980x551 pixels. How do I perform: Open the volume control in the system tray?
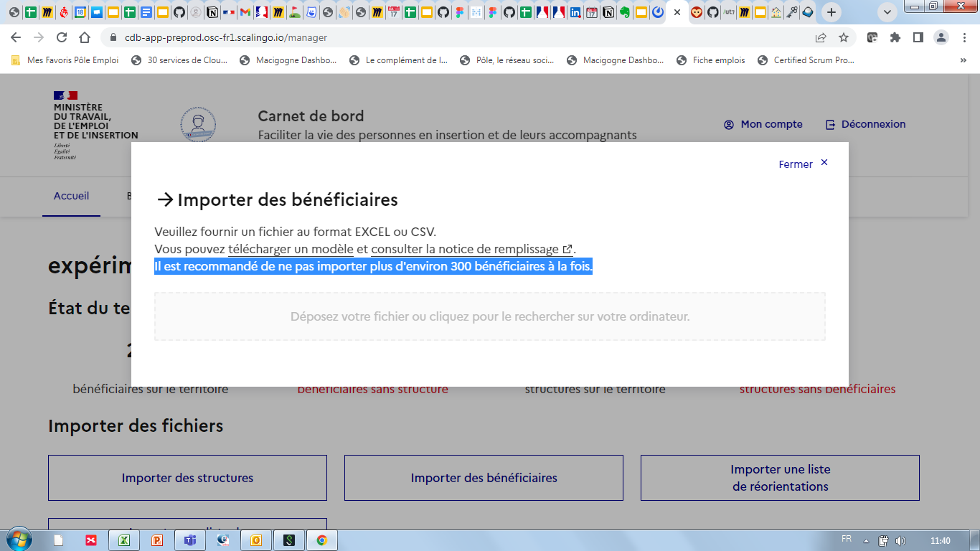[x=901, y=540]
